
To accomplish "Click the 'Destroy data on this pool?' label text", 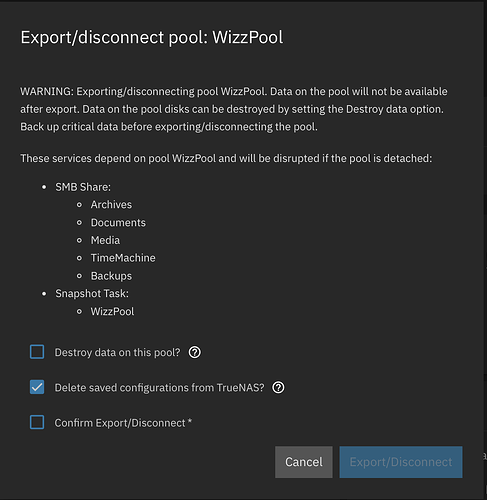I will point(117,352).
